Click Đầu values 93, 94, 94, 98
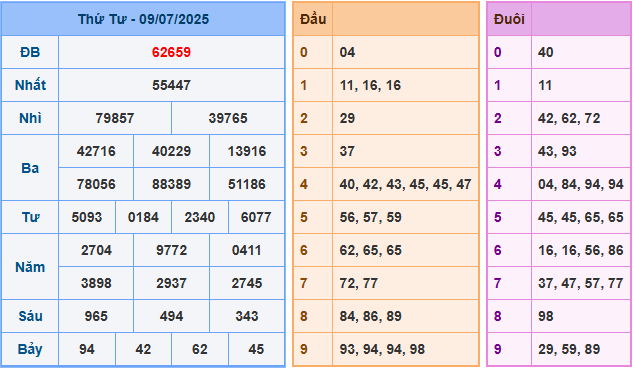This screenshot has width=633, height=368. coord(382,349)
